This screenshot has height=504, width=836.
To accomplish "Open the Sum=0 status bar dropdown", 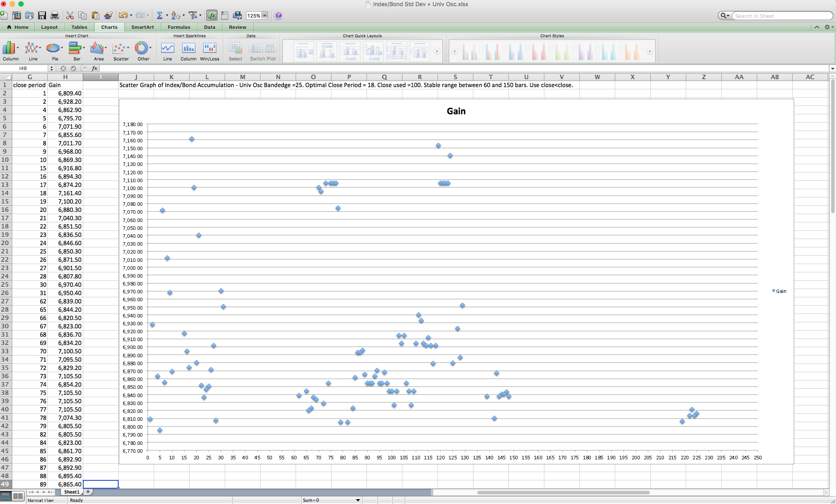I will pyautogui.click(x=358, y=500).
